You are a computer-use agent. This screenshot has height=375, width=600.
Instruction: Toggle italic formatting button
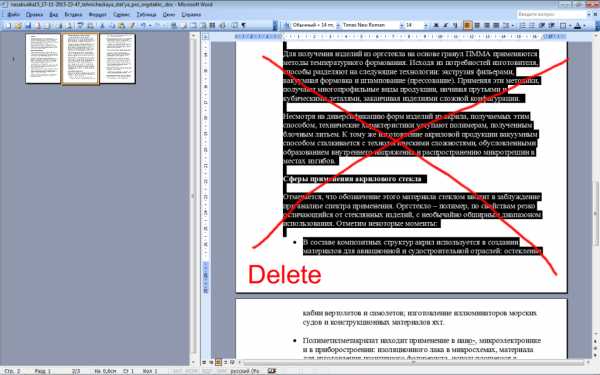pos(445,25)
